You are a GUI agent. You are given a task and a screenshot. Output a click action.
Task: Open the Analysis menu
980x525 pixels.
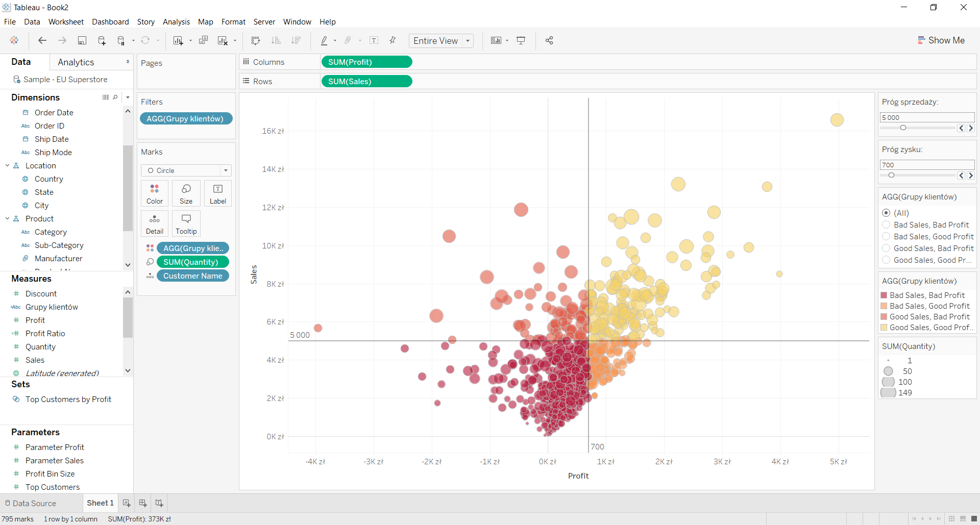pyautogui.click(x=176, y=22)
